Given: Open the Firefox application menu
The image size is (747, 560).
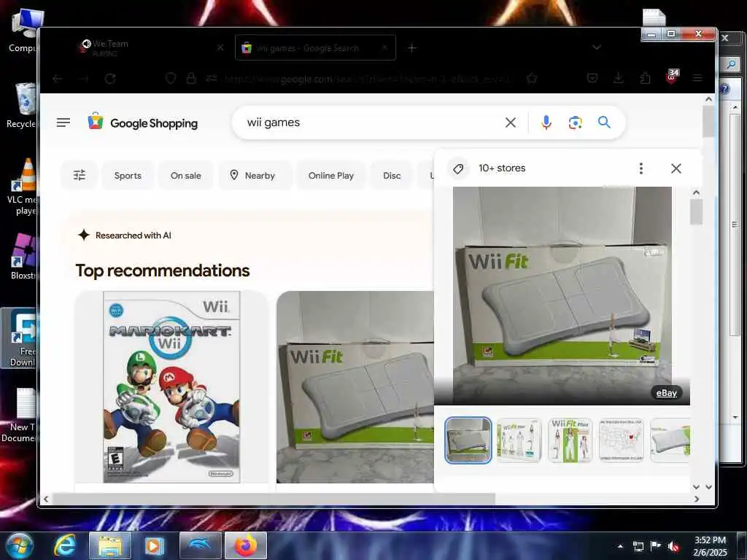Looking at the screenshot, I should tap(697, 79).
